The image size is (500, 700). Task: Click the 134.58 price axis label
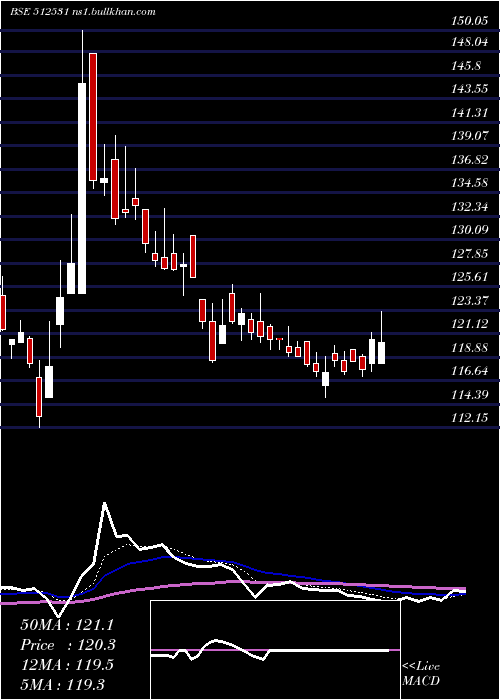(x=469, y=183)
